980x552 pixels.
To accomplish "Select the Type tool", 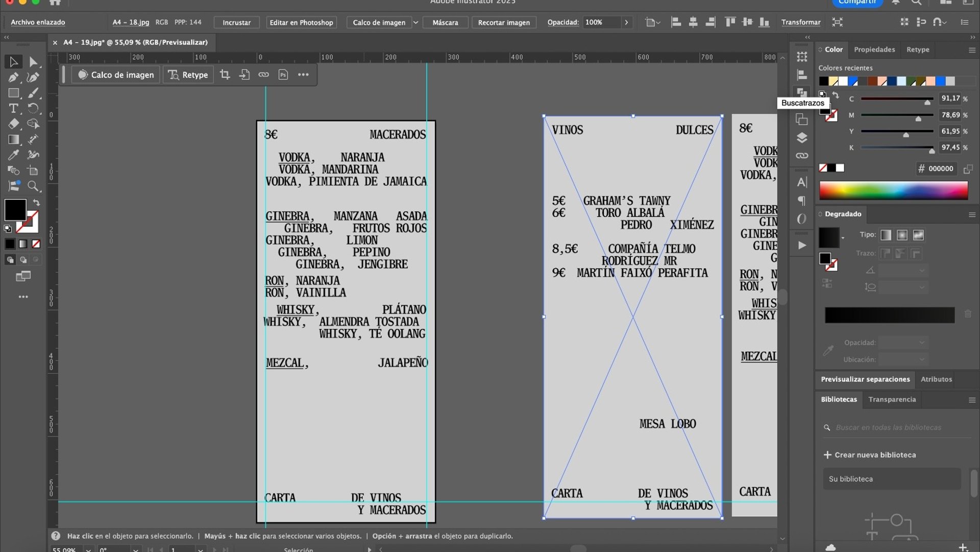I will click(13, 108).
